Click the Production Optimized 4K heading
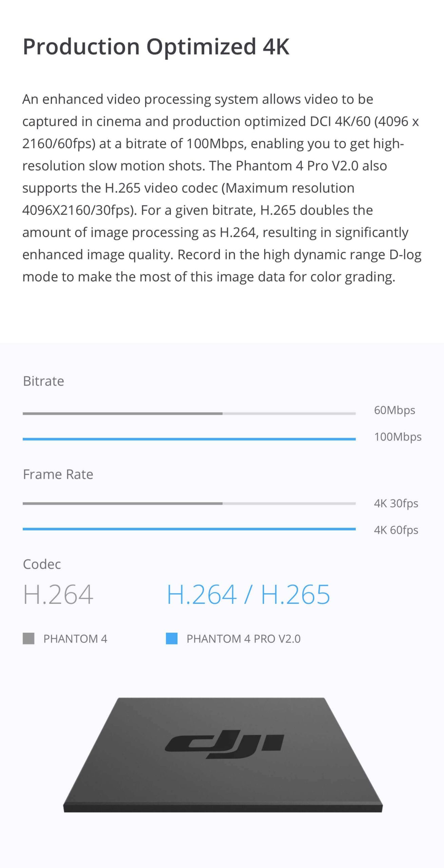The width and height of the screenshot is (444, 868). pos(156,46)
